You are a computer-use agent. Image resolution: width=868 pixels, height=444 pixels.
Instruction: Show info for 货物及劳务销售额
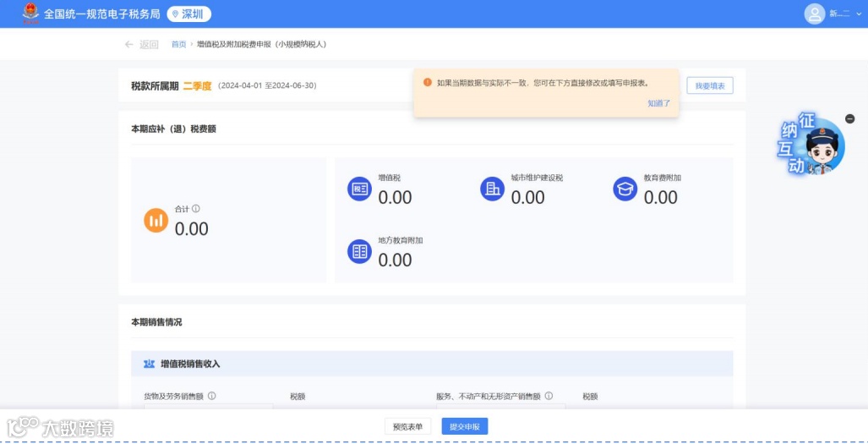pos(211,397)
